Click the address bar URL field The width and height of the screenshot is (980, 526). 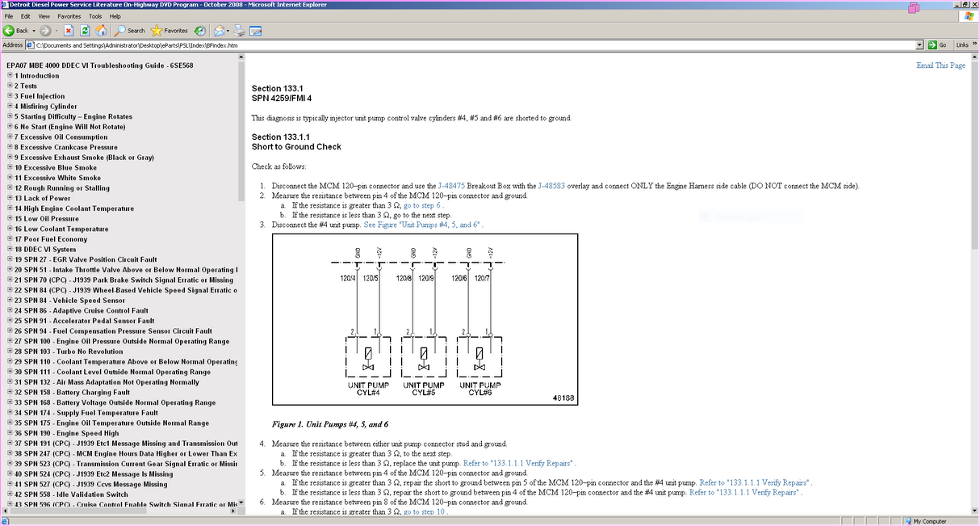point(468,45)
